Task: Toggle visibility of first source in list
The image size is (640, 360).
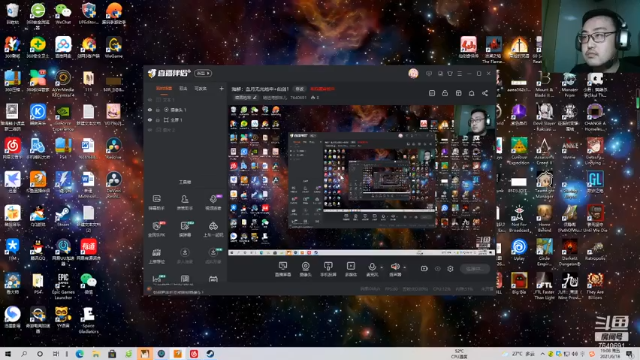Action: click(x=150, y=100)
